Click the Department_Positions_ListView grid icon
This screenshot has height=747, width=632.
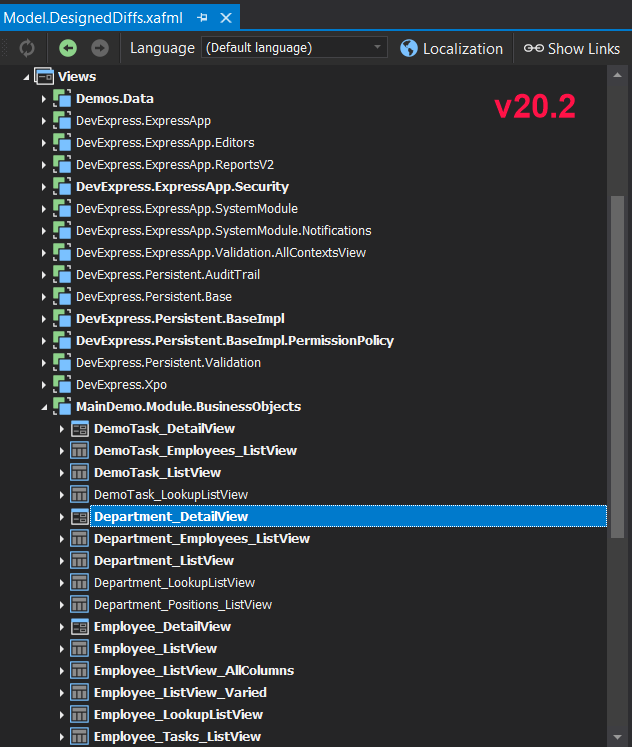point(80,605)
